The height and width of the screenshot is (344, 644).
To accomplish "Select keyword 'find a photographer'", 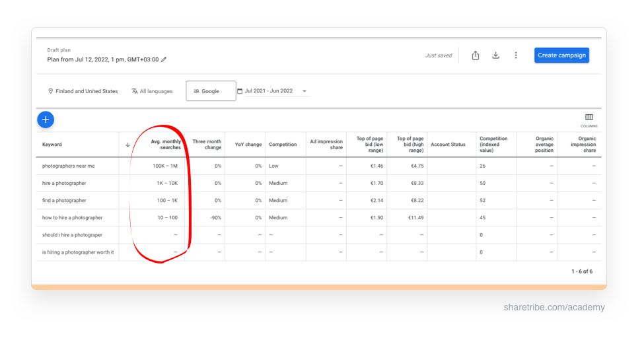I will point(64,200).
